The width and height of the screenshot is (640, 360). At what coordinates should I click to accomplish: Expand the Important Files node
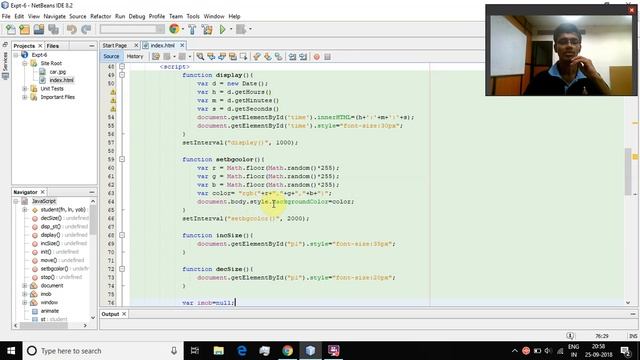[24, 97]
